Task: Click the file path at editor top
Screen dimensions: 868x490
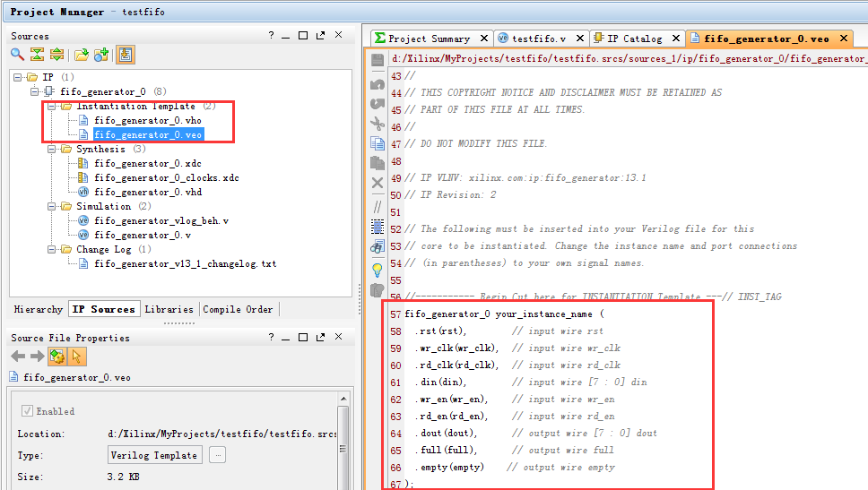Action: coord(629,58)
